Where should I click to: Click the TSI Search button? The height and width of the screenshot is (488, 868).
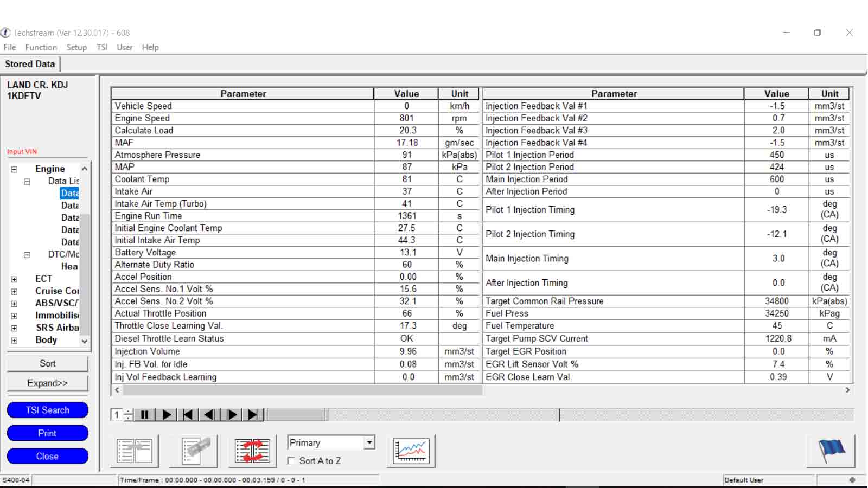point(48,410)
